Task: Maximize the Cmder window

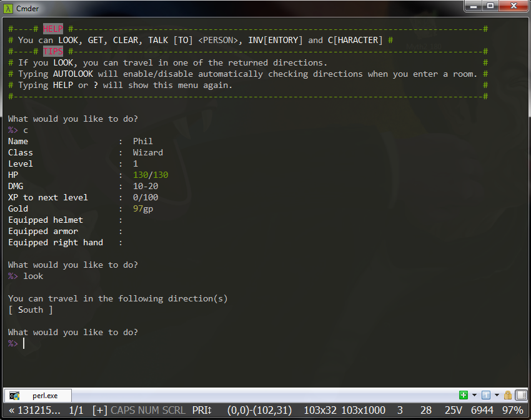Action: pos(490,6)
